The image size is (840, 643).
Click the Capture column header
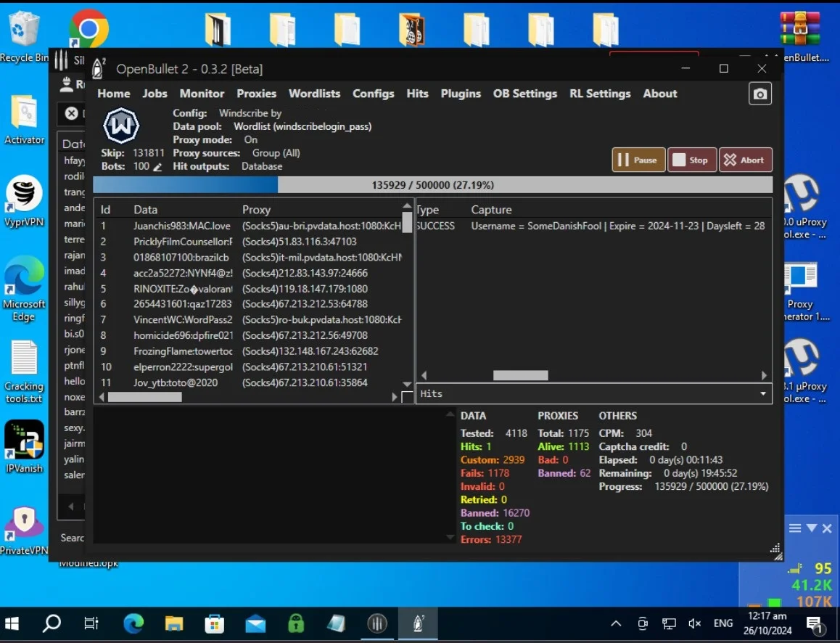tap(491, 210)
